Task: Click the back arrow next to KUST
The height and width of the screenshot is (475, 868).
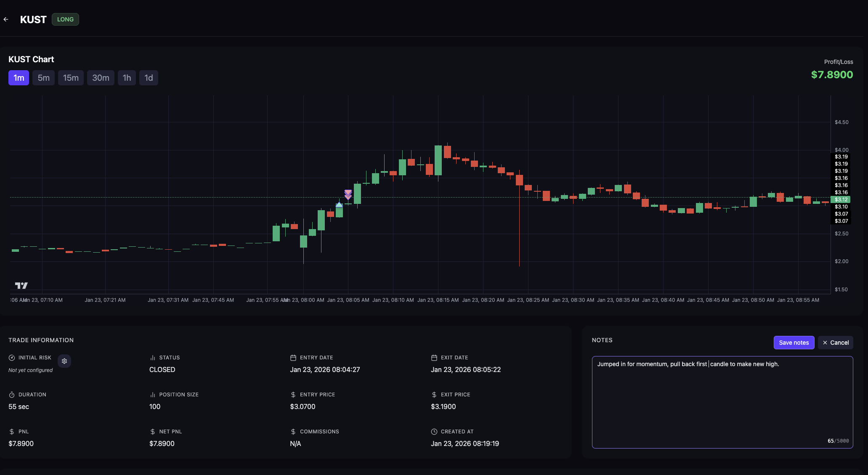Action: click(6, 19)
